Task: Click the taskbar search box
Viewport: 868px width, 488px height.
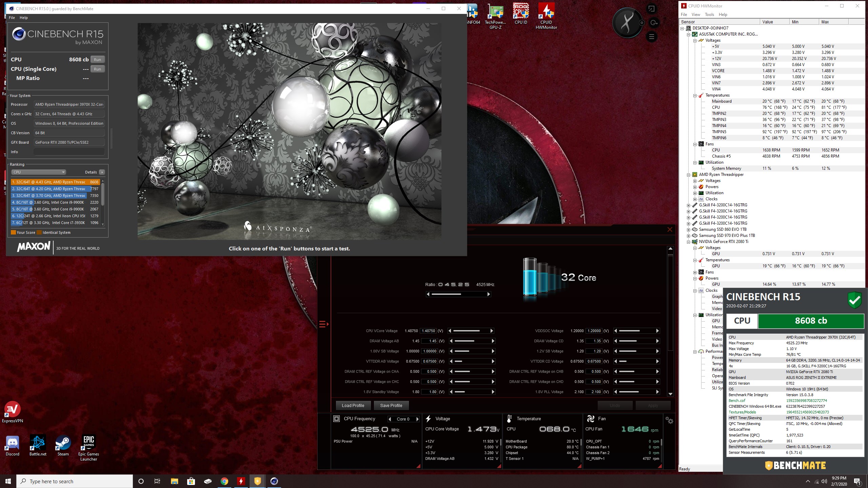Action: 75,481
